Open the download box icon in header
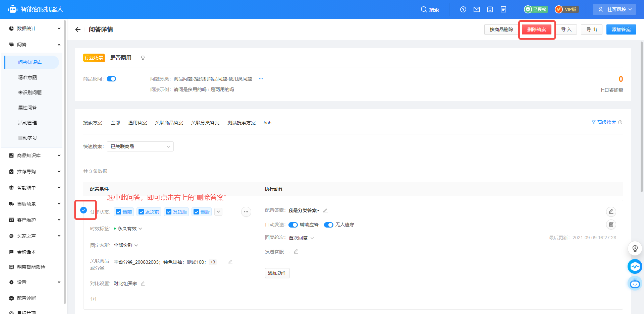Viewport: 644px width, 314px height. 490,9
